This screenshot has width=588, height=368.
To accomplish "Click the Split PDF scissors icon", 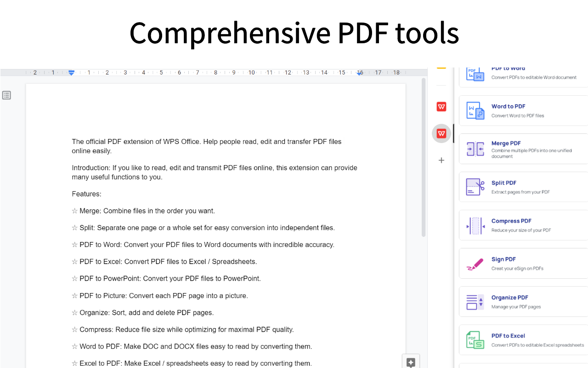I will (x=475, y=187).
